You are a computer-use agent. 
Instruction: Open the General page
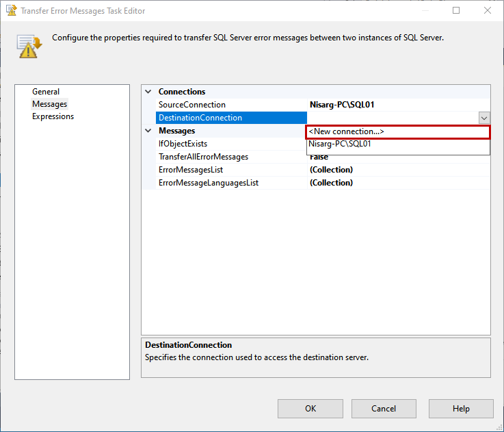click(46, 92)
